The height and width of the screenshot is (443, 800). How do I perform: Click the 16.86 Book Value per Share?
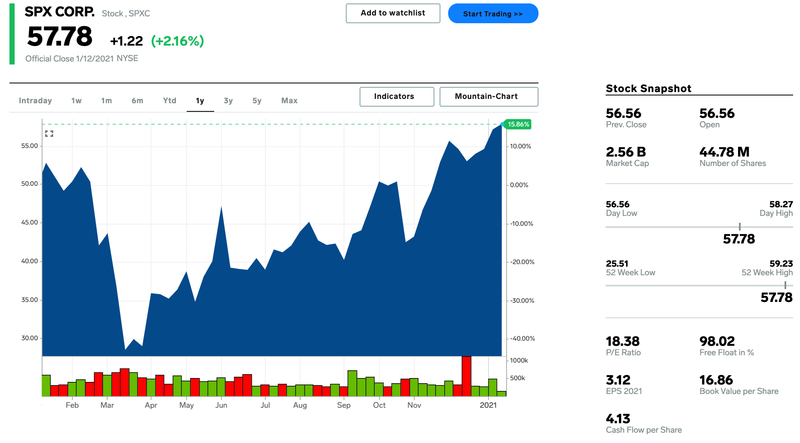tap(716, 380)
